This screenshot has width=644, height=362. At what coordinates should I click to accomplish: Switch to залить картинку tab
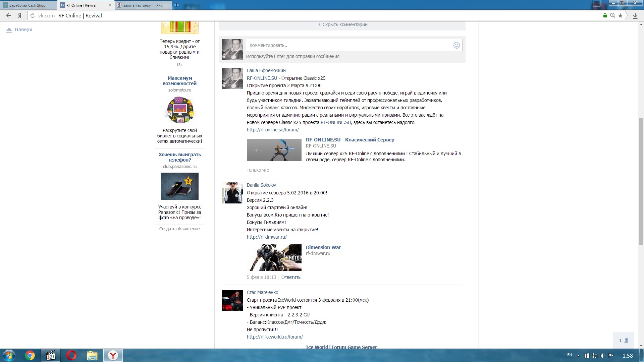pos(143,5)
